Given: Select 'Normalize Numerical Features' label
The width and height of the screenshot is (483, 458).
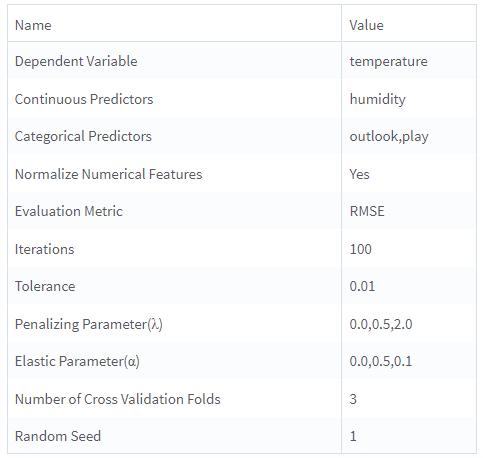Looking at the screenshot, I should 109,174.
